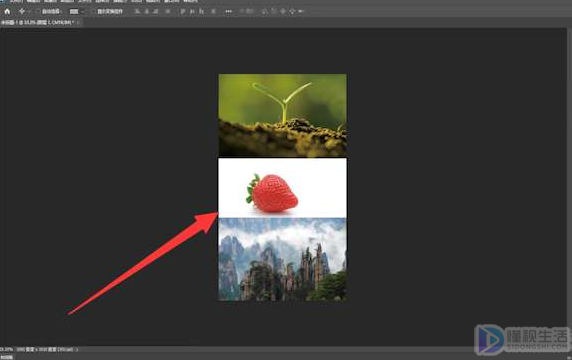Select the Move tool icon
Viewport: 572px width, 360px height.
[22, 11]
